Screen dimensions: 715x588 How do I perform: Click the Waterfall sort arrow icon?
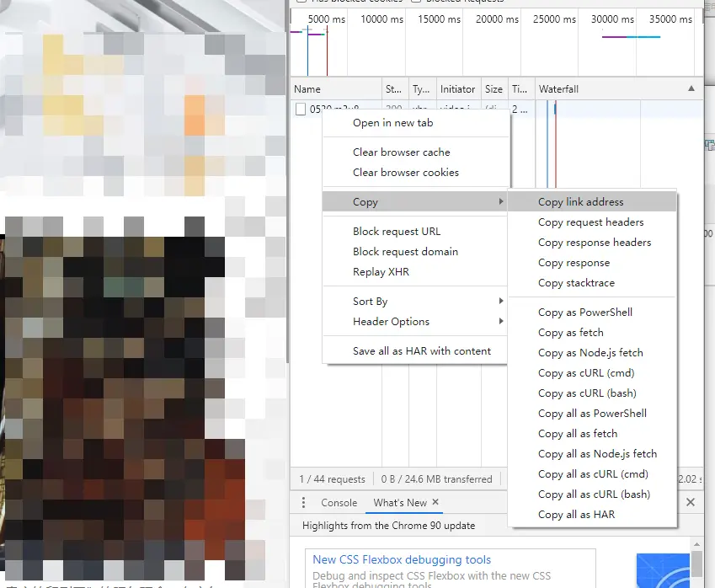click(x=691, y=88)
